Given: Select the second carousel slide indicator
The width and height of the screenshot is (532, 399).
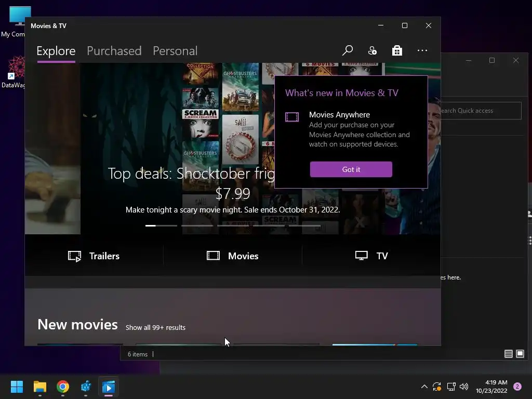Looking at the screenshot, I should pyautogui.click(x=197, y=225).
